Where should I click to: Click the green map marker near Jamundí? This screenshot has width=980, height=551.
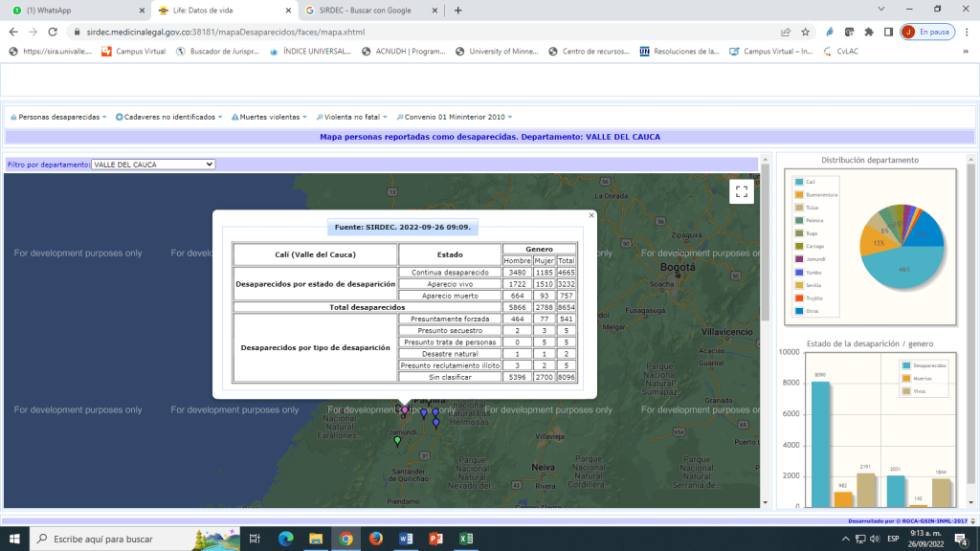398,441
